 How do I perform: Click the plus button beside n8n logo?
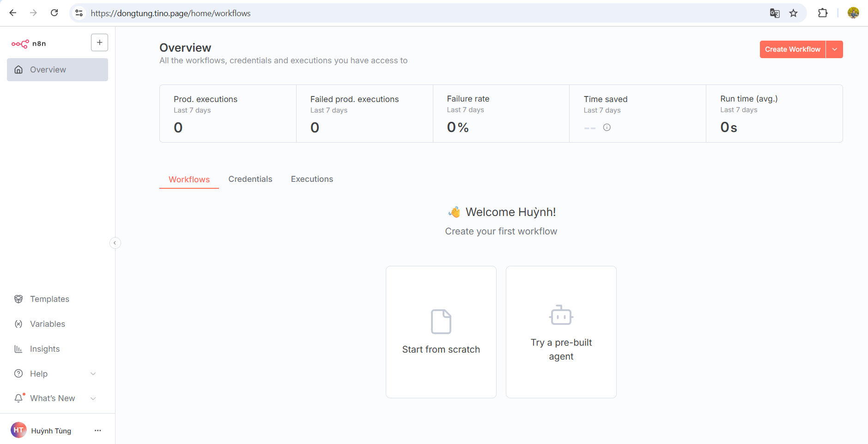coord(99,42)
